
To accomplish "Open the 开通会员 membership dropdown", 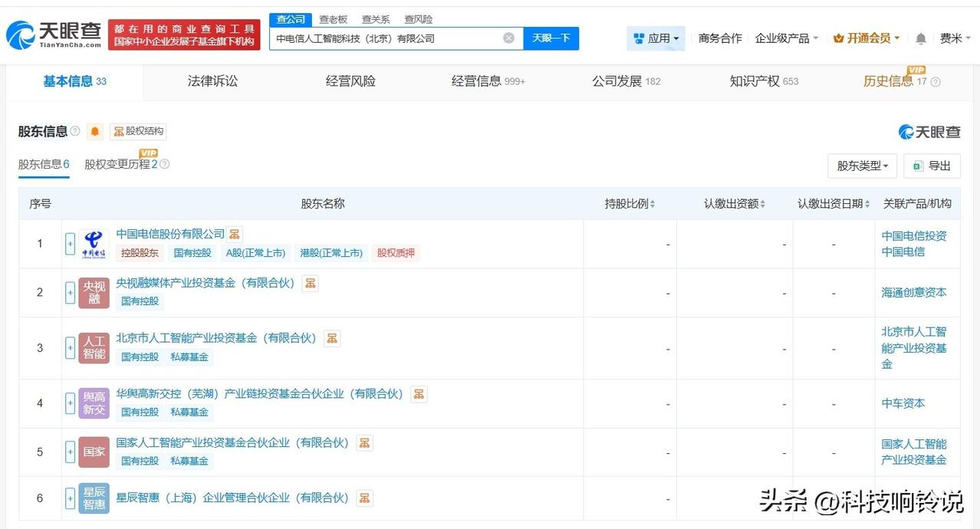I will (x=867, y=38).
